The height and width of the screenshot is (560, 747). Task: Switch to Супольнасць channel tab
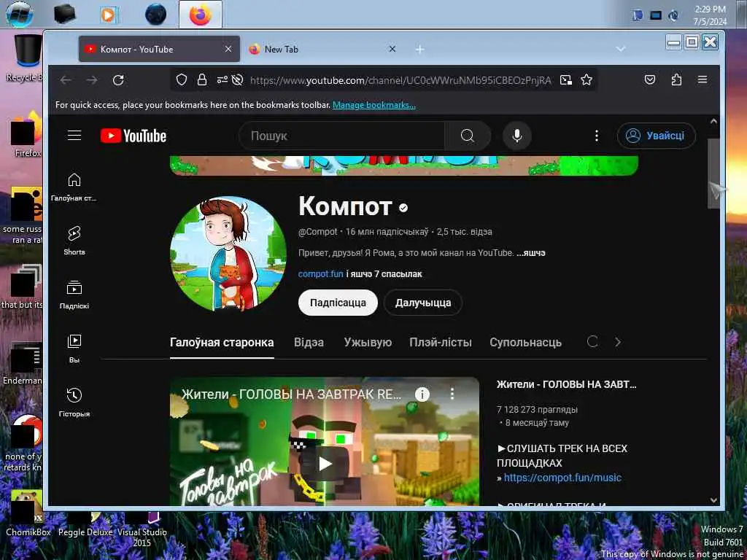(525, 343)
